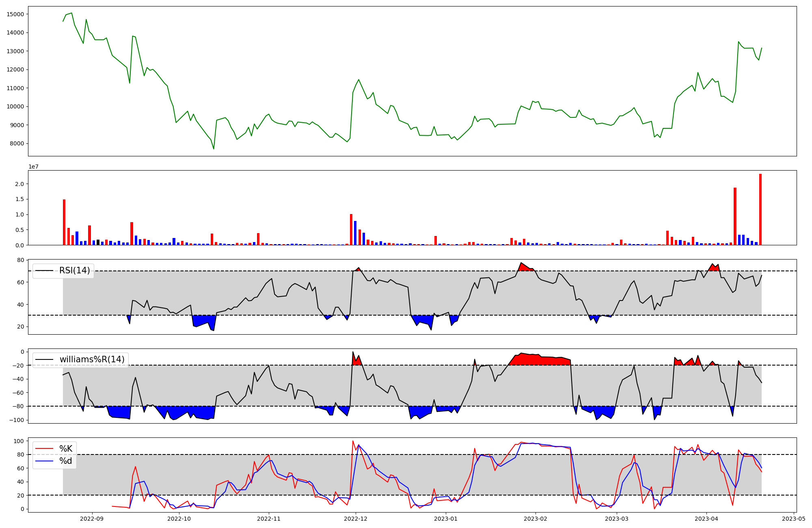Click the 10000 price axis label
Image resolution: width=812 pixels, height=528 pixels.
tap(16, 106)
